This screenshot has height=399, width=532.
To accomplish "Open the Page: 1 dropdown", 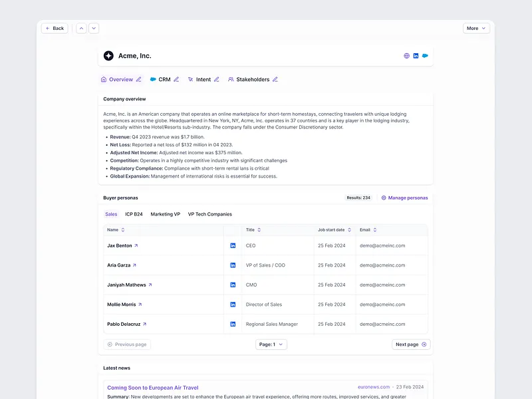I will point(271,344).
